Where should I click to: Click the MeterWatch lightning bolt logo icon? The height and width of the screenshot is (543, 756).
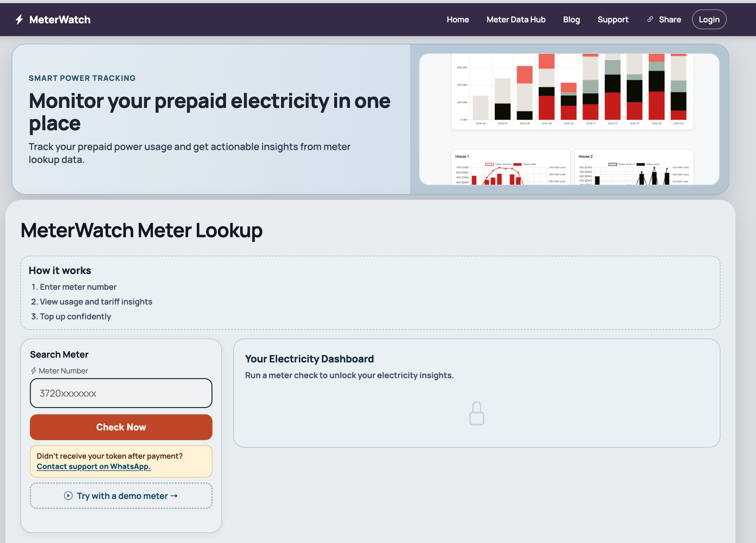(19, 20)
